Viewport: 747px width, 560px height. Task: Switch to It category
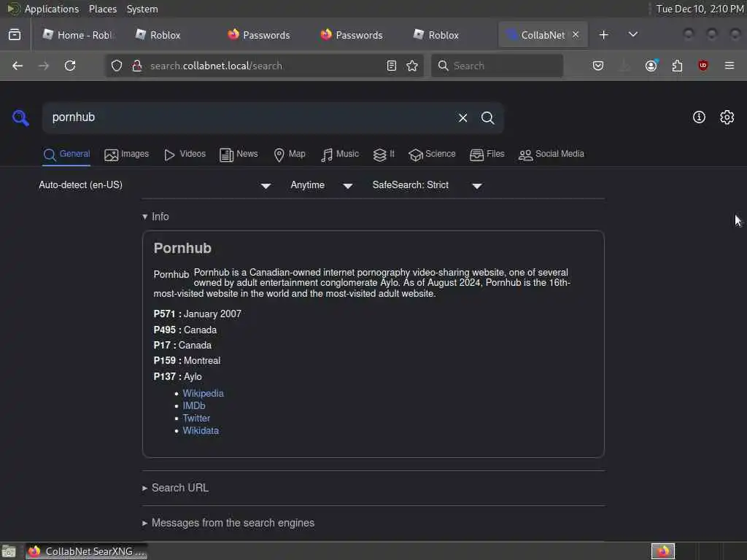tap(384, 155)
